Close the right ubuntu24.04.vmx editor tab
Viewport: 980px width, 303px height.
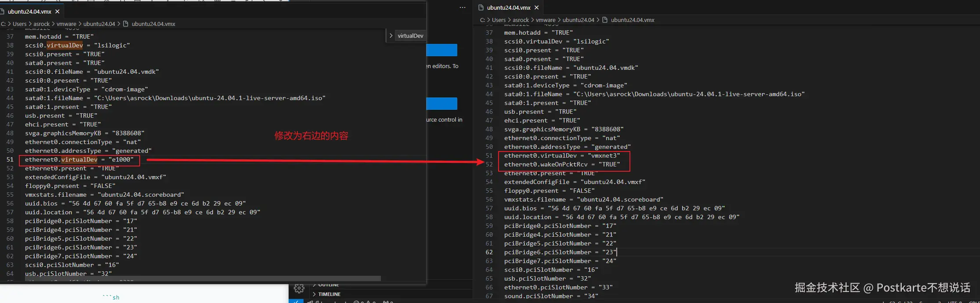(x=536, y=7)
